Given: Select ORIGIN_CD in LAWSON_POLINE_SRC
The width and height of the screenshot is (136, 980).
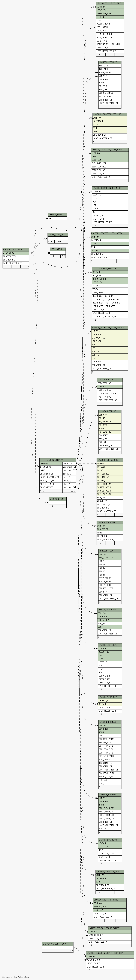Looking at the screenshot, I should [110, 481].
